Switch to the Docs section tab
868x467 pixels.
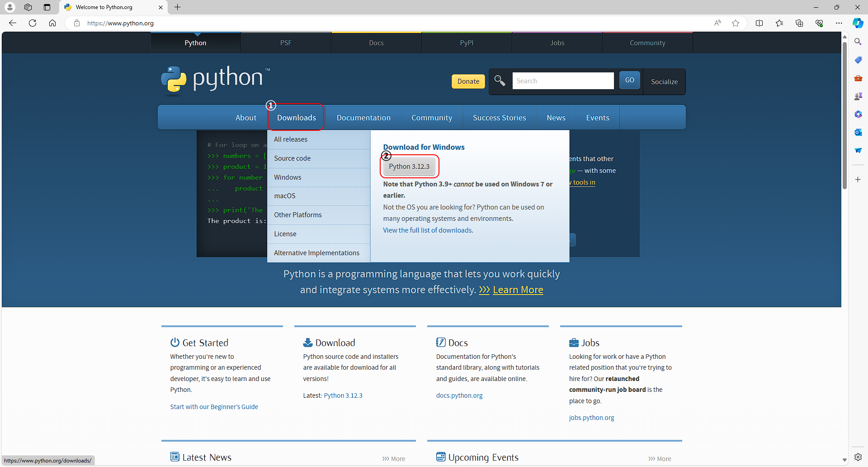[376, 43]
